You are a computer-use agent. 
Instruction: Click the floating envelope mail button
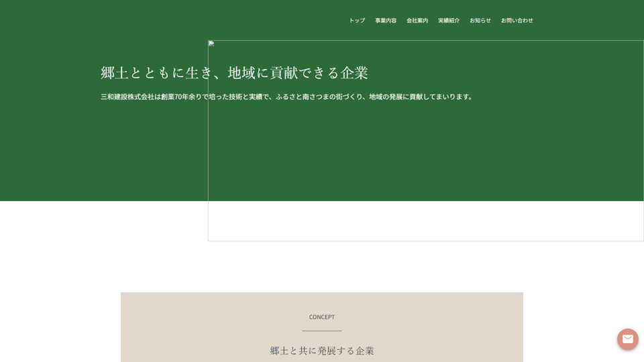tap(627, 339)
